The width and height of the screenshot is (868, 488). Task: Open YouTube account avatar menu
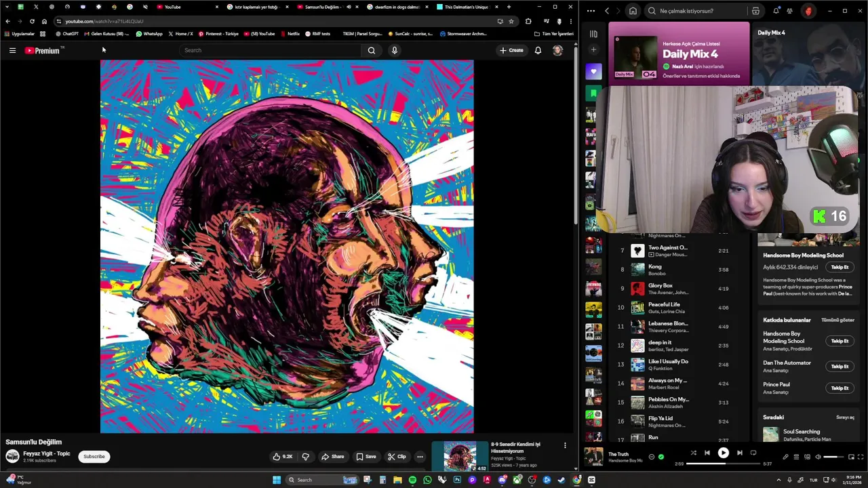click(x=557, y=50)
